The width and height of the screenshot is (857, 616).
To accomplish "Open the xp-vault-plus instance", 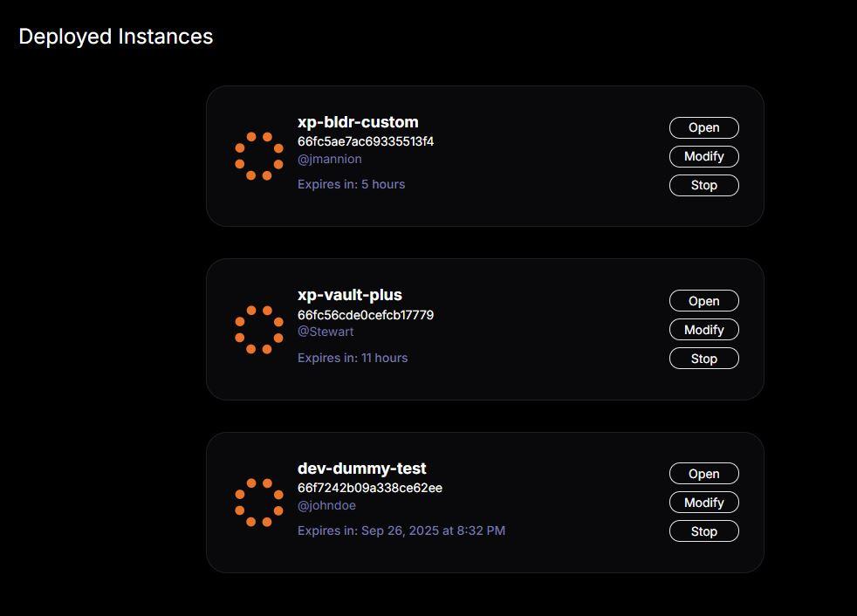I will tap(704, 301).
